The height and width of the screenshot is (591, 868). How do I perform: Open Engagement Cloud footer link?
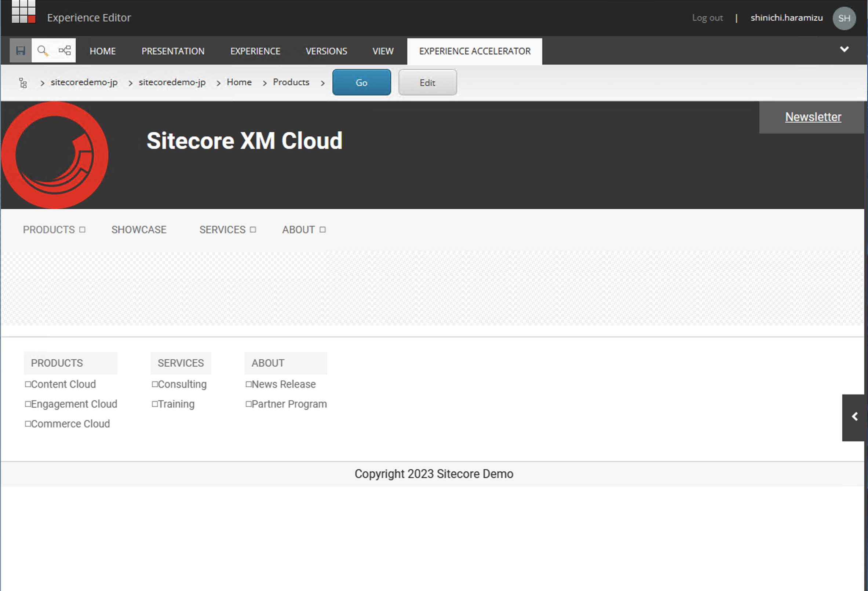[74, 404]
